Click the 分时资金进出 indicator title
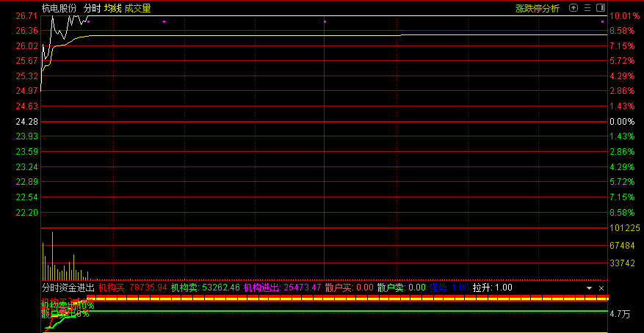The height and width of the screenshot is (333, 644). click(x=68, y=288)
